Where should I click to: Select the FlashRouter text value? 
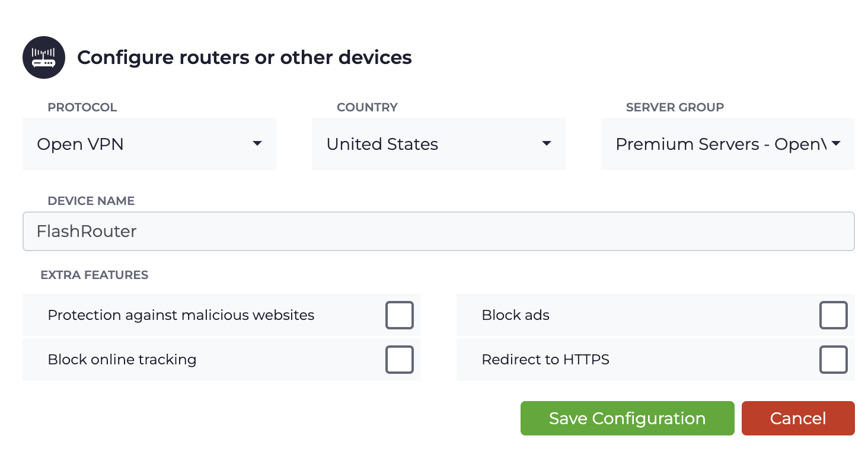click(x=86, y=231)
